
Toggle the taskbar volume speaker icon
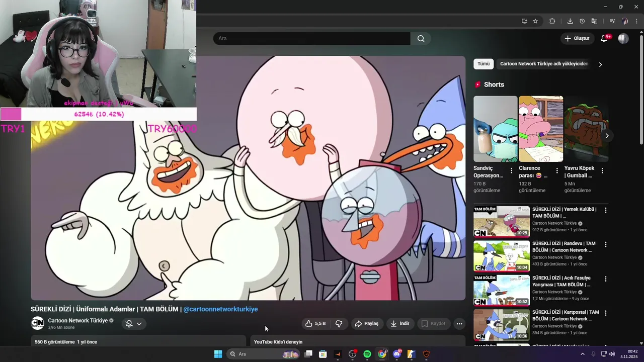click(612, 354)
